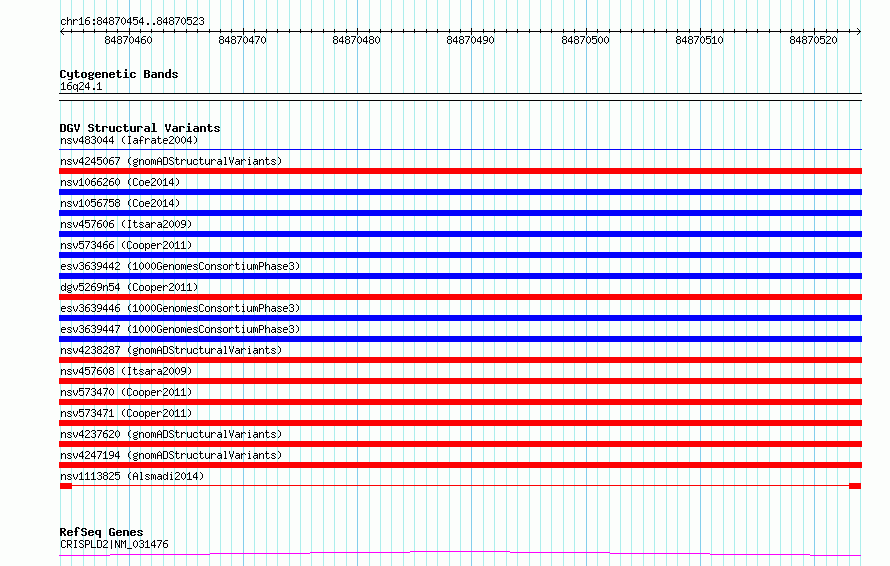Click the blue bar under nsv1066260

460,192
